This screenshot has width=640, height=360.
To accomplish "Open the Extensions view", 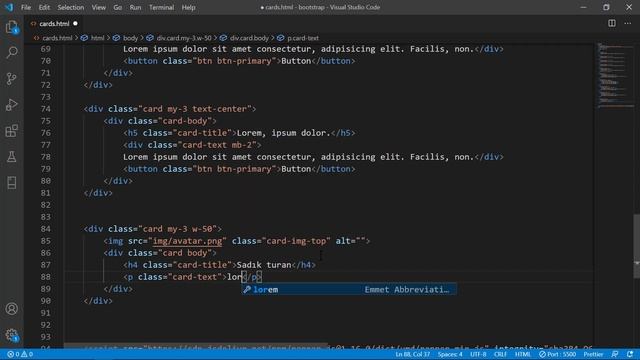I will pos(12,131).
